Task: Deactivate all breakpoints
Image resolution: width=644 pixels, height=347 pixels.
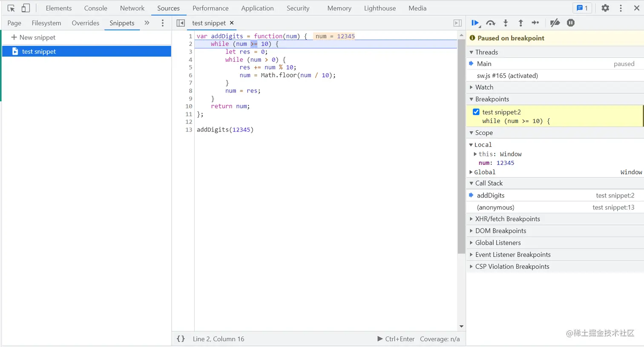Action: pos(555,23)
